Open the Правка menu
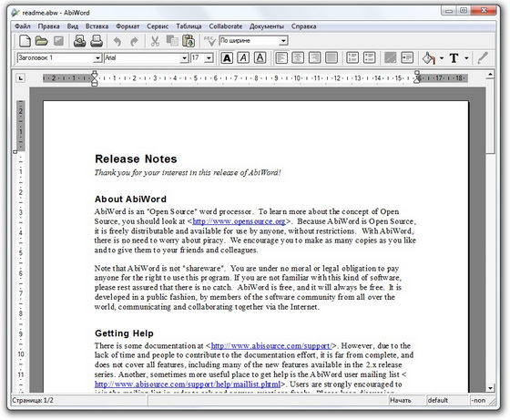The height and width of the screenshot is (420, 510). 48,26
